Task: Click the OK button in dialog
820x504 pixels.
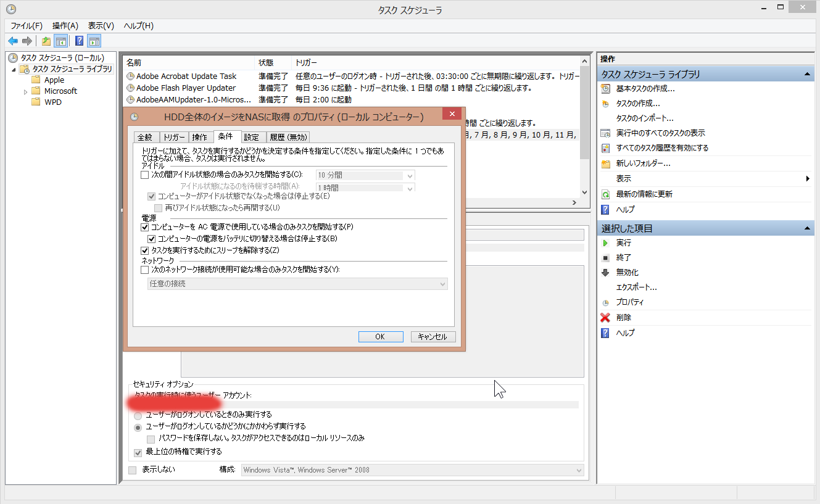Action: click(380, 337)
